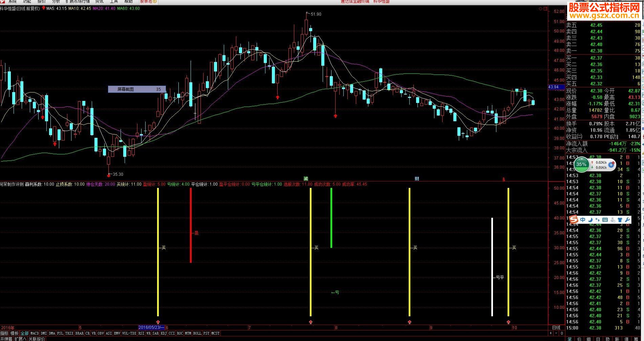Toggle Chinese input mode 中 on IME toolbar
This screenshot has height=341, width=644.
click(x=583, y=220)
